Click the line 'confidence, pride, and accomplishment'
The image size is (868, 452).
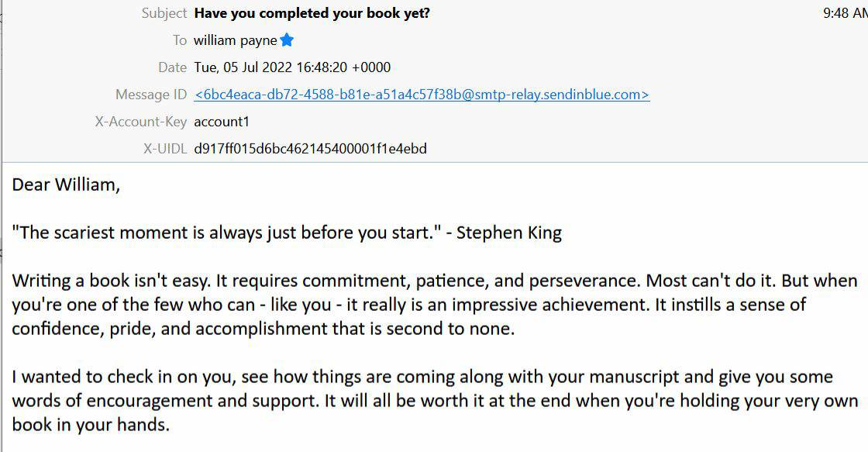tap(263, 329)
